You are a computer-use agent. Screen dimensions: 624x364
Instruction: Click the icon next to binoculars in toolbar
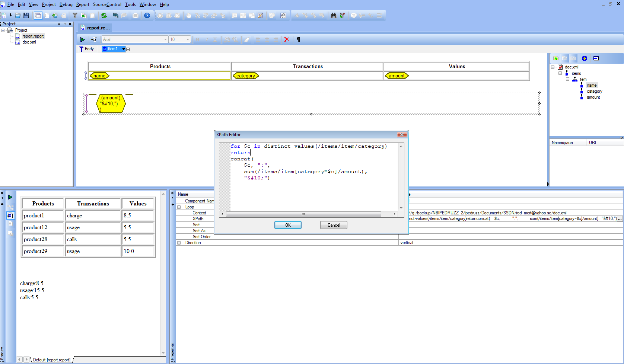pyautogui.click(x=342, y=16)
